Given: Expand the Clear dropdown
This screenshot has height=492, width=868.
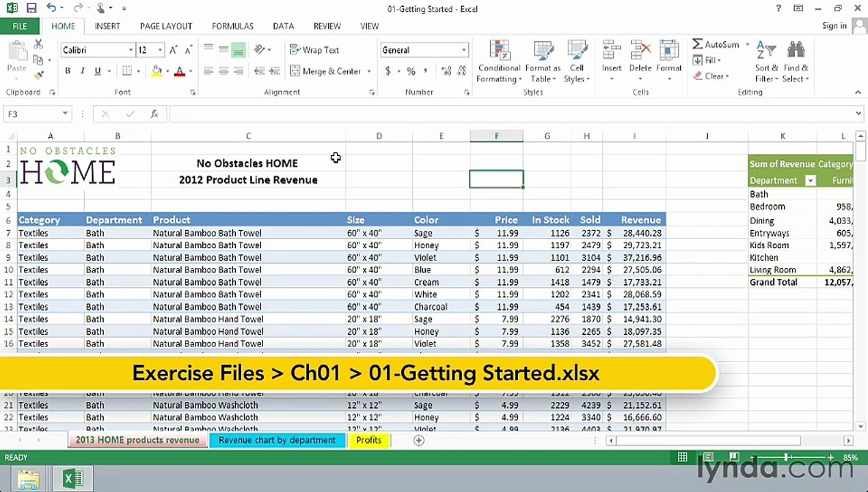Looking at the screenshot, I should click(727, 76).
